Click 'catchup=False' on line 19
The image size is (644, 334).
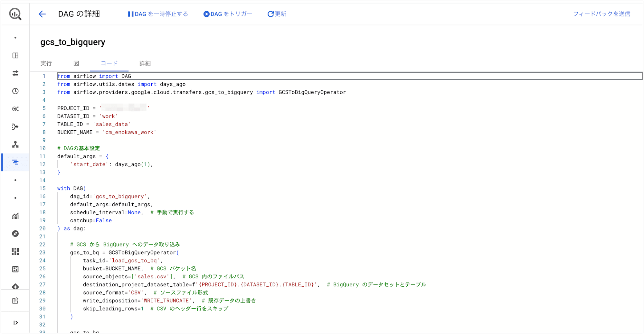[x=91, y=221]
